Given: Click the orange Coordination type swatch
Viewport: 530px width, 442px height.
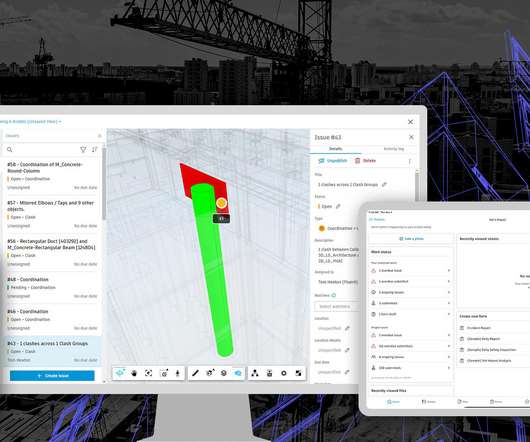Looking at the screenshot, I should point(322,228).
